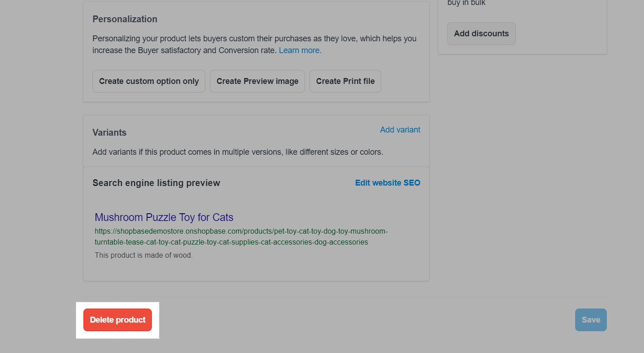Image resolution: width=644 pixels, height=353 pixels.
Task: Click the Add discounts button
Action: pyautogui.click(x=481, y=34)
